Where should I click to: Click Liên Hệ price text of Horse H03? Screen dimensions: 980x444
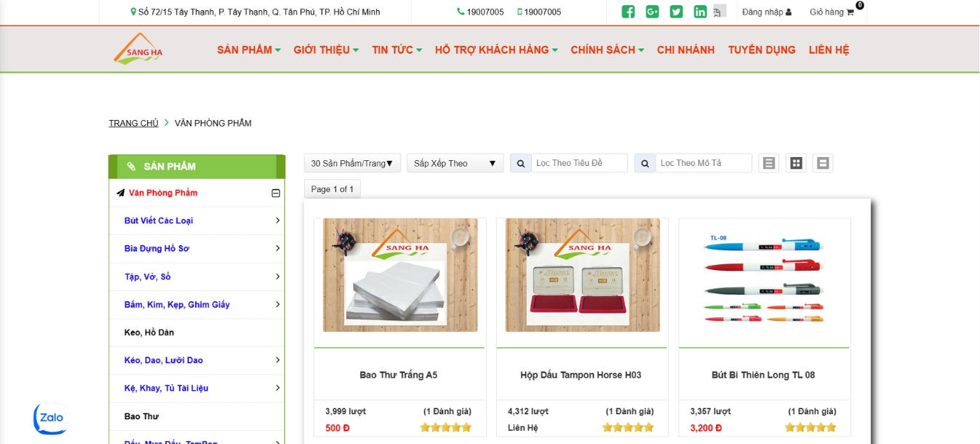point(523,427)
